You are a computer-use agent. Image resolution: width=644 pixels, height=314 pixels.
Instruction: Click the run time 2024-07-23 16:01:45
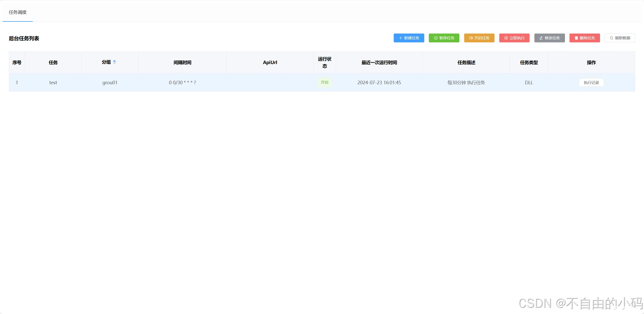pos(379,82)
